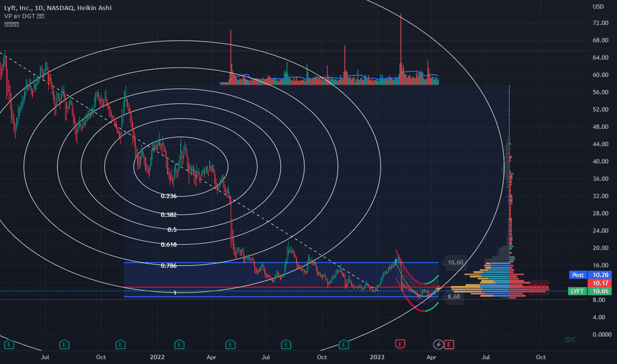
Task: Click the Apr date label following 2022
Action: coord(211,357)
